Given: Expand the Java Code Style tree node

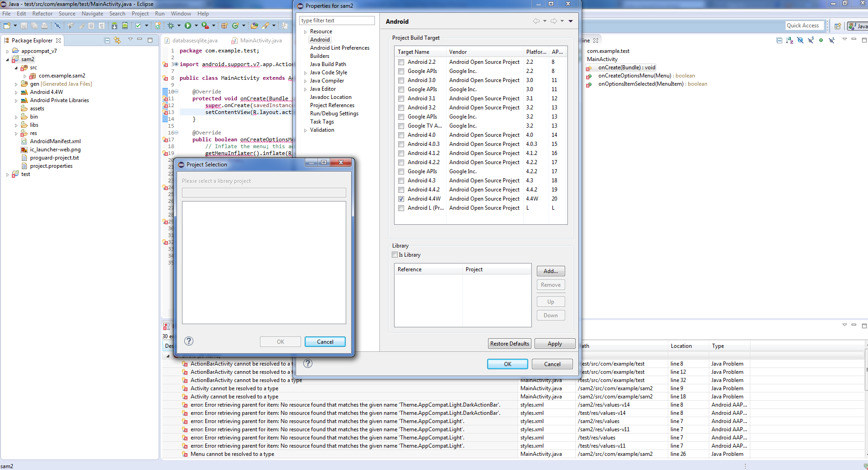Looking at the screenshot, I should (305, 73).
